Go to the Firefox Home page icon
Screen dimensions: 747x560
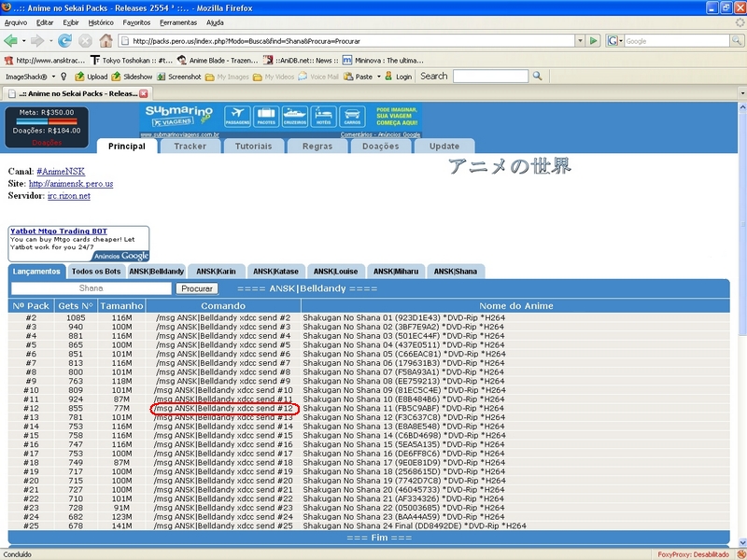[x=106, y=41]
